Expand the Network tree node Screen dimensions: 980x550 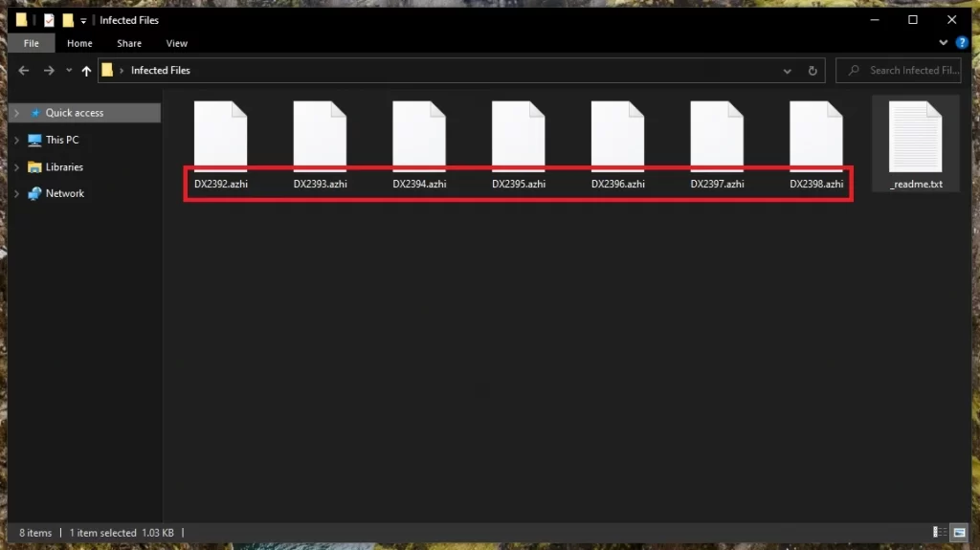[17, 194]
